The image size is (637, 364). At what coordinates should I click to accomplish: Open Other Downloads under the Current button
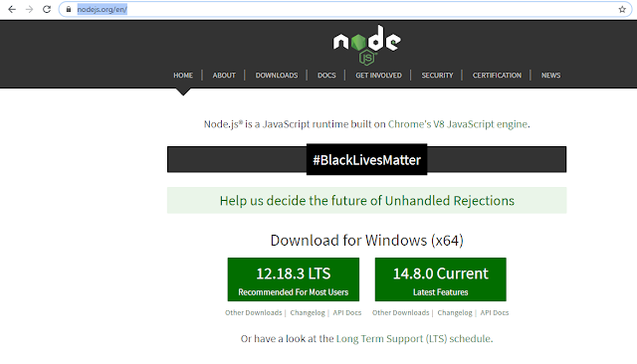pyautogui.click(x=400, y=313)
